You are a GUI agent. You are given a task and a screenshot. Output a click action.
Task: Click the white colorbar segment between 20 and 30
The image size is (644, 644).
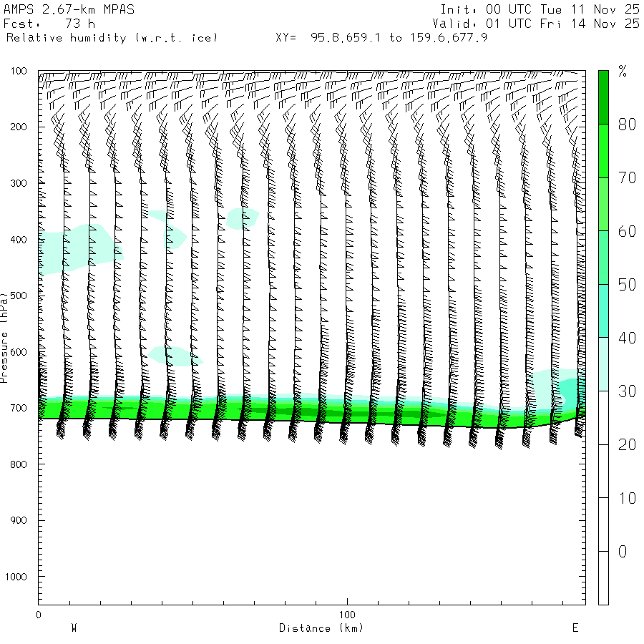point(603,418)
